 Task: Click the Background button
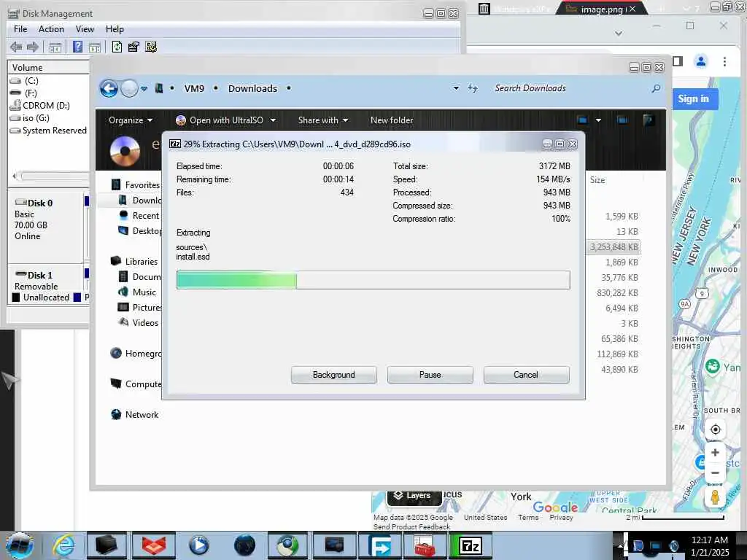(334, 375)
